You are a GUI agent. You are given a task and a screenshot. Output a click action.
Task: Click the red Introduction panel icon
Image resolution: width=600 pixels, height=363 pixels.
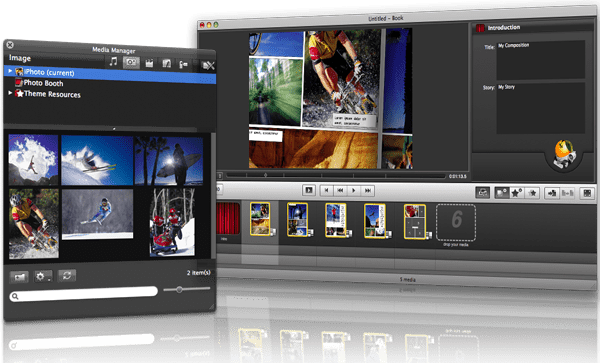click(x=480, y=28)
